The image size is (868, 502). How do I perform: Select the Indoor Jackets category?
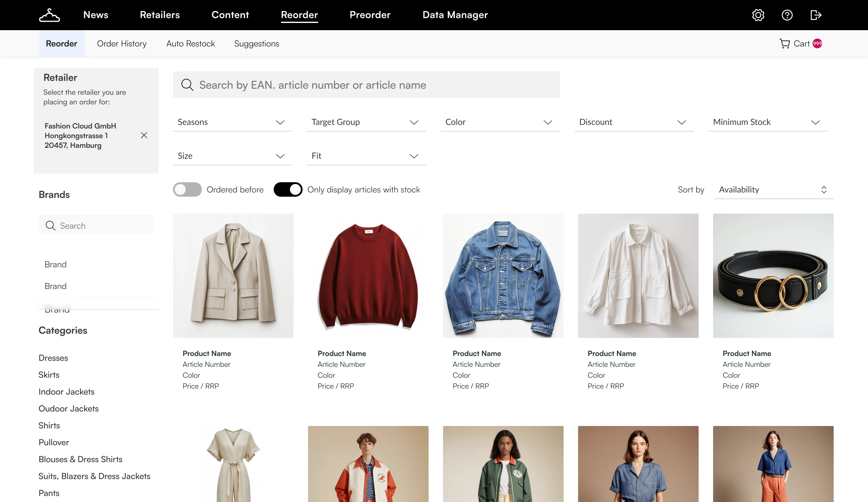point(67,392)
